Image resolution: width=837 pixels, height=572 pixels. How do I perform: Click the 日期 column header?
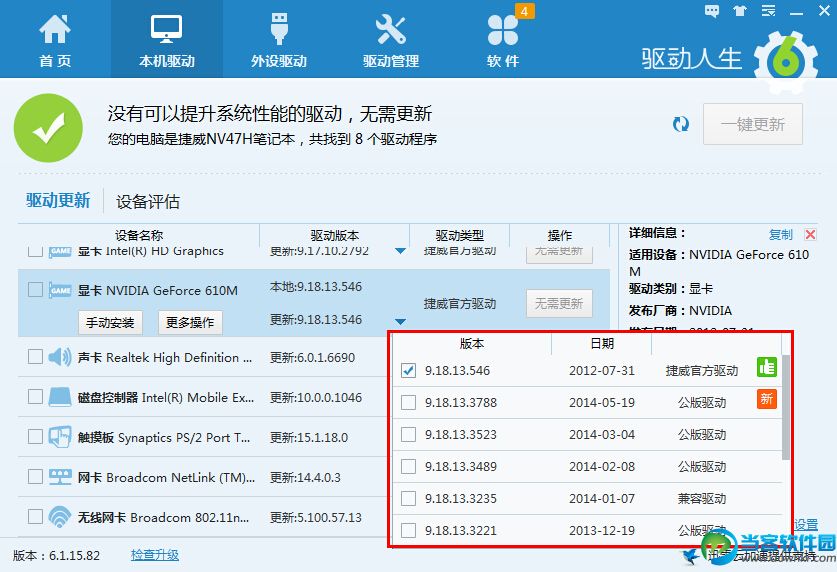tap(602, 343)
